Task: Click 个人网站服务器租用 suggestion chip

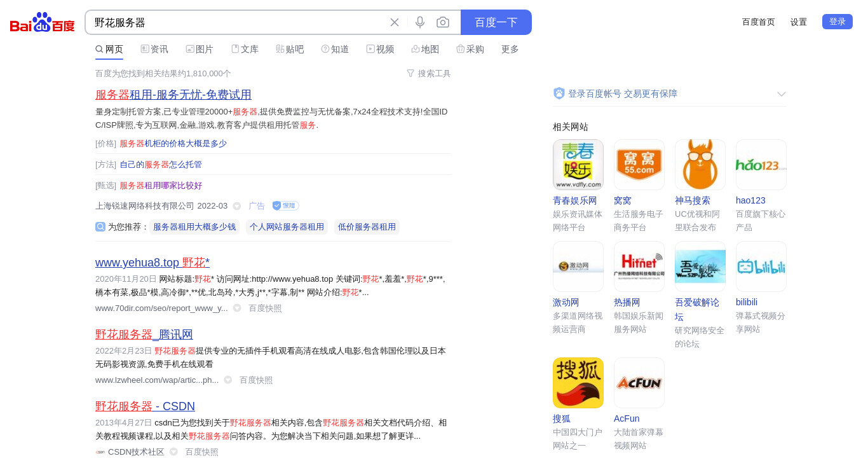Action: pyautogui.click(x=287, y=227)
